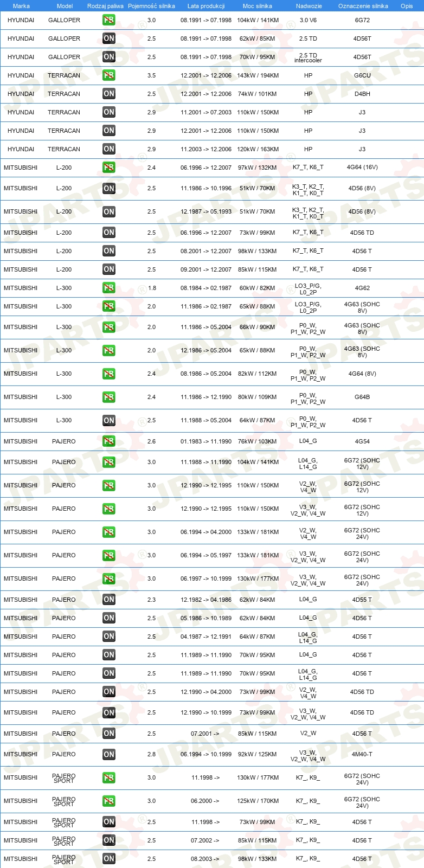Select the '2.5 TD intercooler' body cell
The width and height of the screenshot is (424, 868).
[x=308, y=58]
